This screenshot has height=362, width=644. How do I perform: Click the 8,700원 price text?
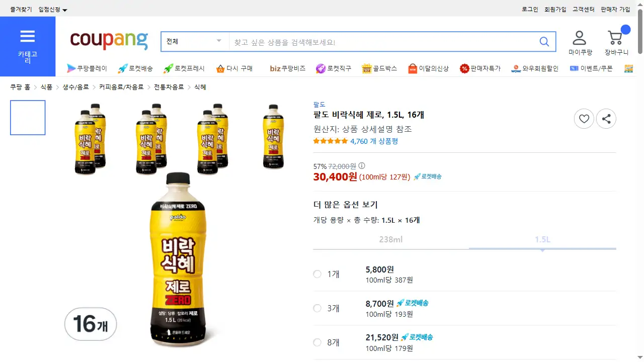pos(380,303)
